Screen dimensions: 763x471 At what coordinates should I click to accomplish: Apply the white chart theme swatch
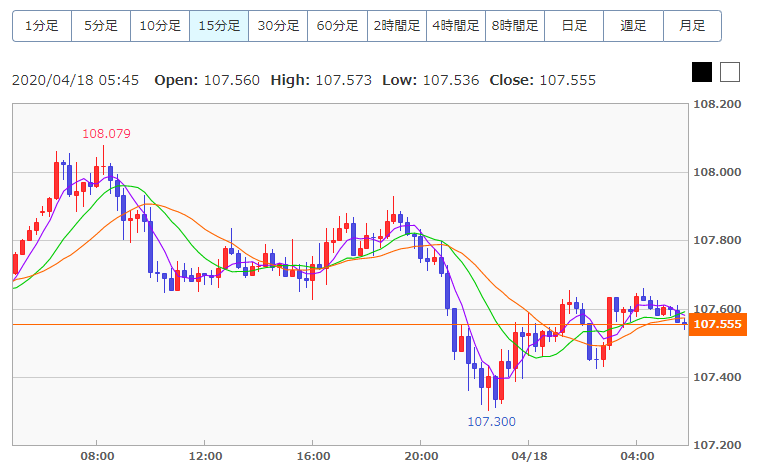[x=730, y=72]
